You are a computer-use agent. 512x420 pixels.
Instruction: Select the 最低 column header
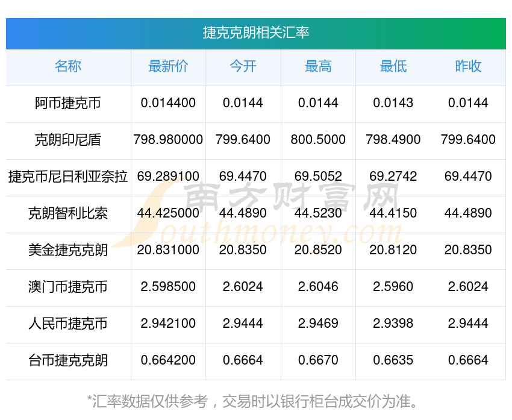coord(393,67)
